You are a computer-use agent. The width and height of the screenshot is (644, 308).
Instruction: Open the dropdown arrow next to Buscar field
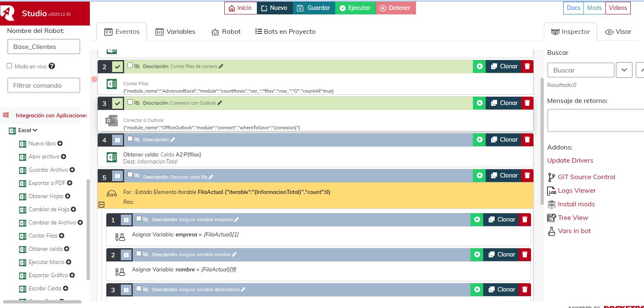point(624,70)
